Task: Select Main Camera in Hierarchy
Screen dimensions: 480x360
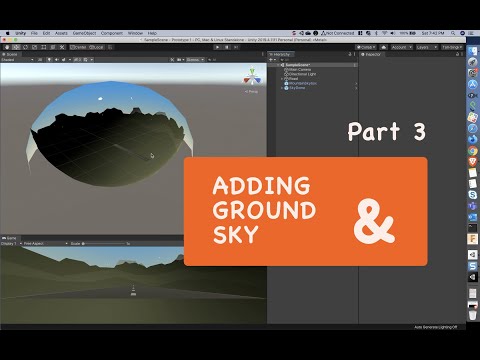Action: pyautogui.click(x=297, y=69)
